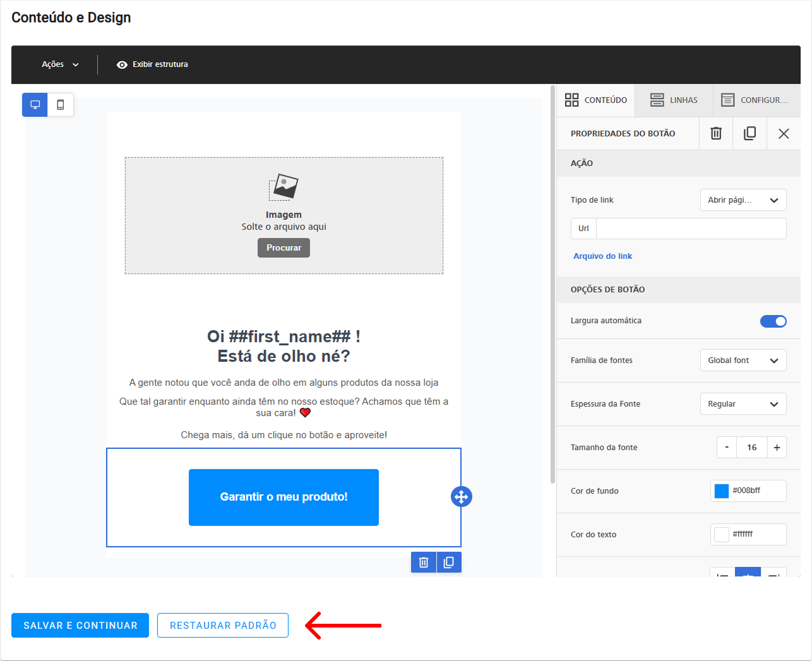Open the Espessura da Fonte dropdown

point(743,404)
